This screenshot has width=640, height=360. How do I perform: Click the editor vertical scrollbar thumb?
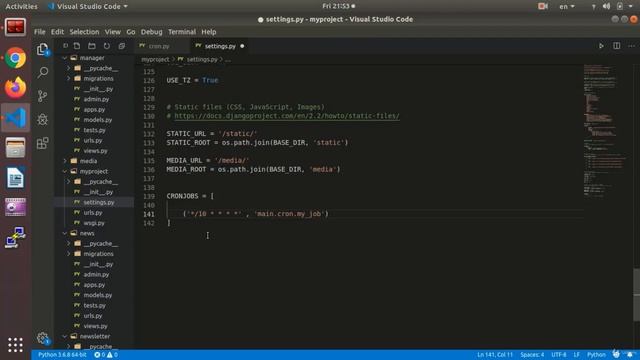pos(636,295)
